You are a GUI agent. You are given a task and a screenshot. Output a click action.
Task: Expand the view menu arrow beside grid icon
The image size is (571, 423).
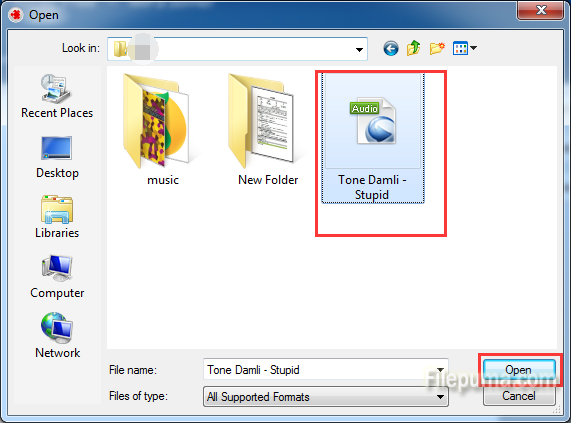(473, 48)
